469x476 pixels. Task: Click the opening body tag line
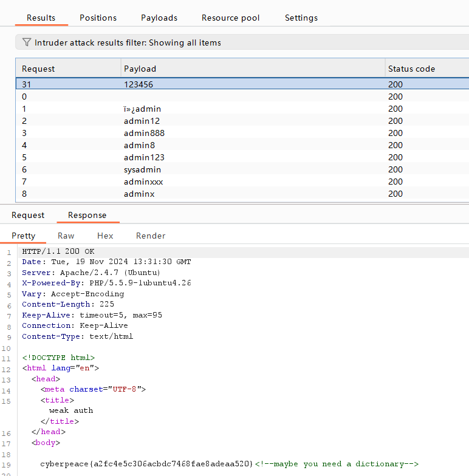tap(46, 443)
